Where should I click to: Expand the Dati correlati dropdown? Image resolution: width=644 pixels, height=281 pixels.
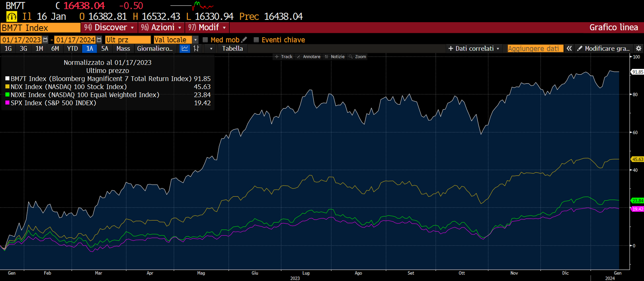point(474,48)
